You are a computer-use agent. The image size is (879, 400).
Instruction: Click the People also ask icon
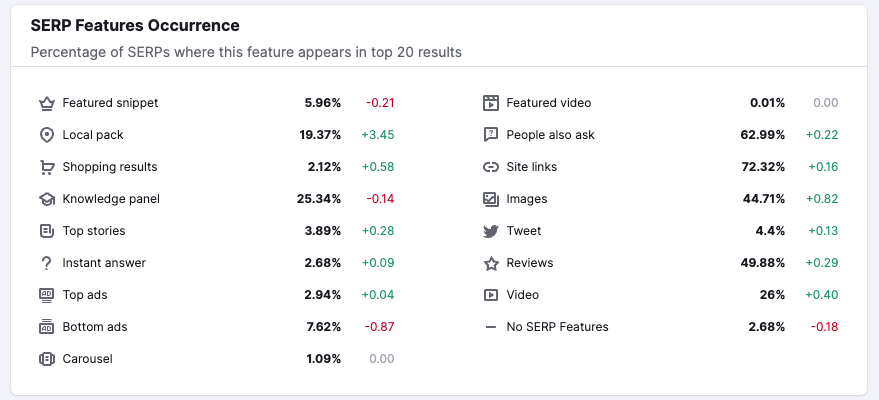pos(490,135)
